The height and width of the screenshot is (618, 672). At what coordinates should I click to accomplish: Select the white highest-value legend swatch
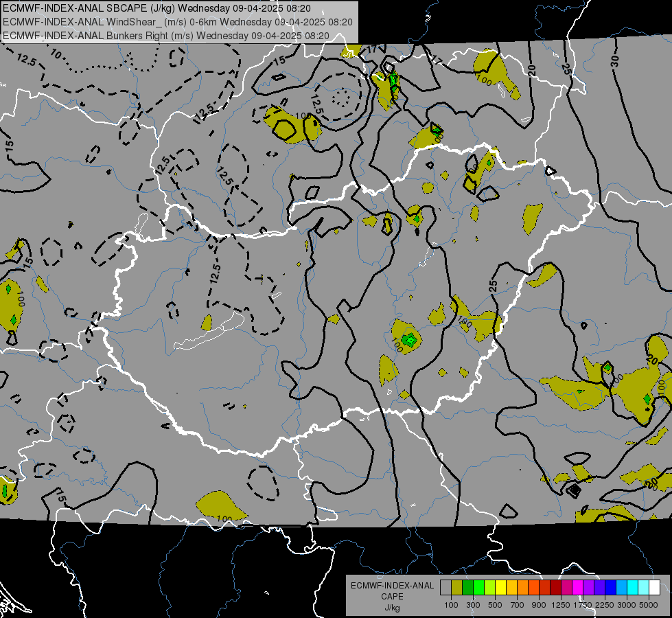pyautogui.click(x=654, y=587)
